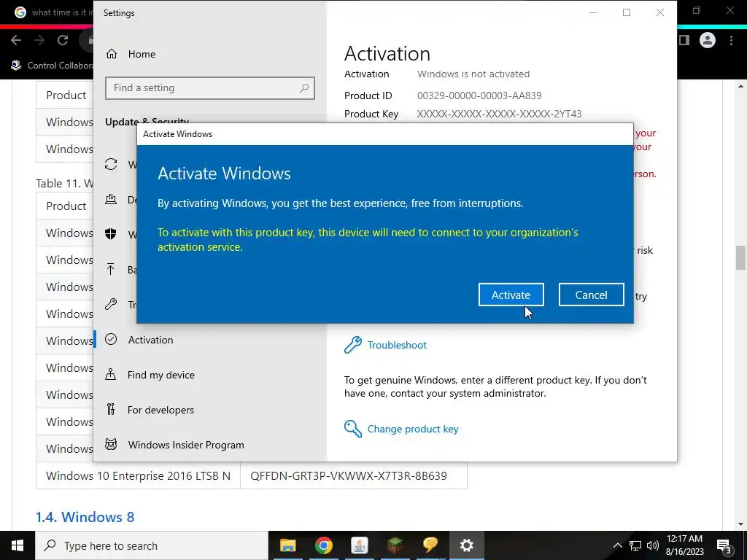Select Activation in Settings sidebar
The image size is (747, 560).
tap(150, 340)
